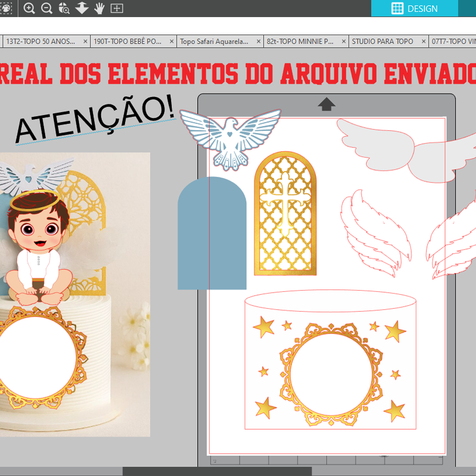The image size is (476, 476).
Task: Click the horizontal scrollbar at bottom
Action: (x=217, y=471)
